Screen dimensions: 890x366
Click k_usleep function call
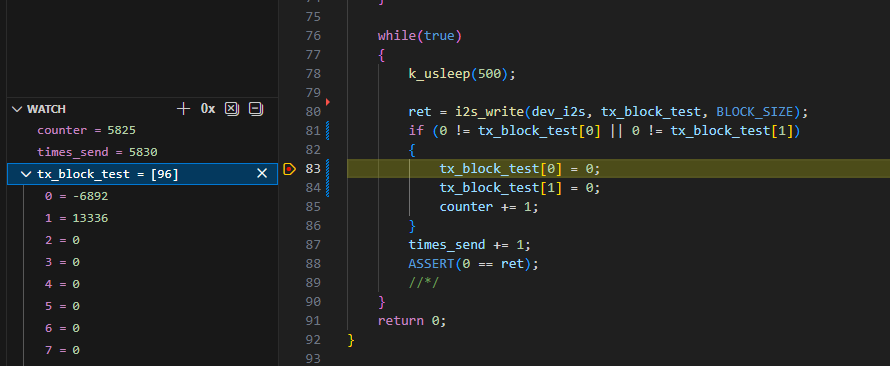[x=439, y=74]
